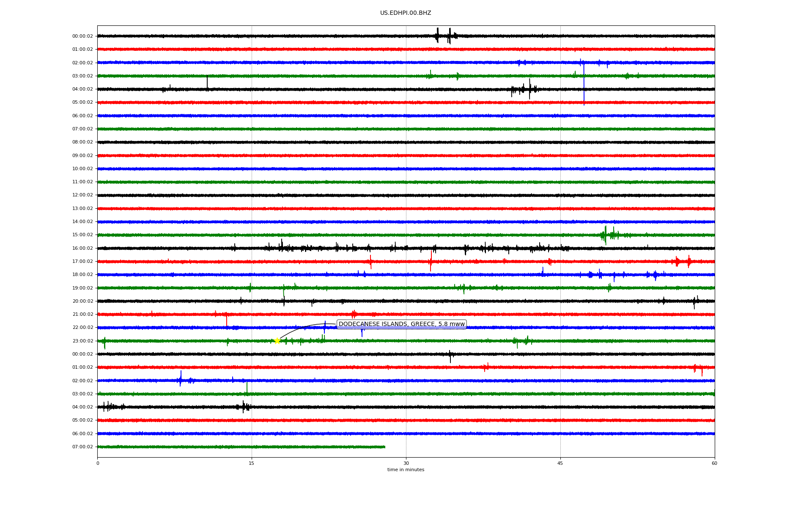Select the 21:00:02 time label
Screen dimensions: 812x508
82,315
